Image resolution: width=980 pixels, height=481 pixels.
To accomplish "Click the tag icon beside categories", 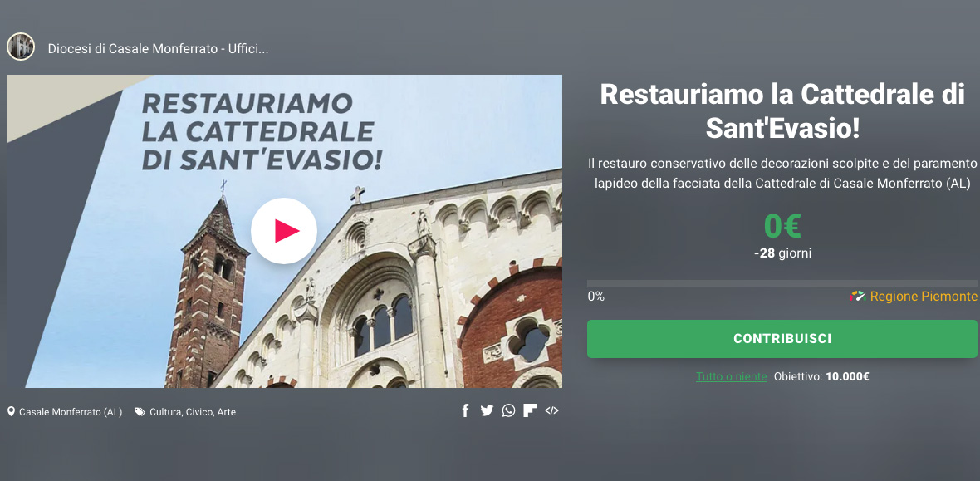I will [140, 411].
